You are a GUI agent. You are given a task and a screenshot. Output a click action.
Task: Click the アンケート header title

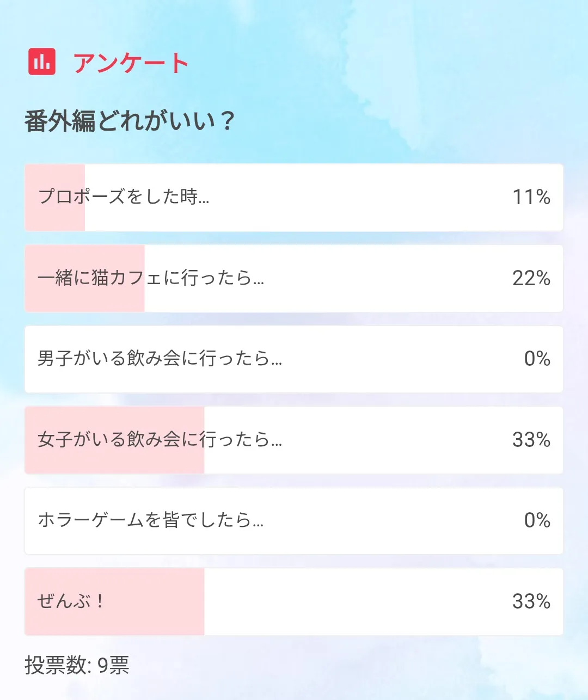point(131,63)
